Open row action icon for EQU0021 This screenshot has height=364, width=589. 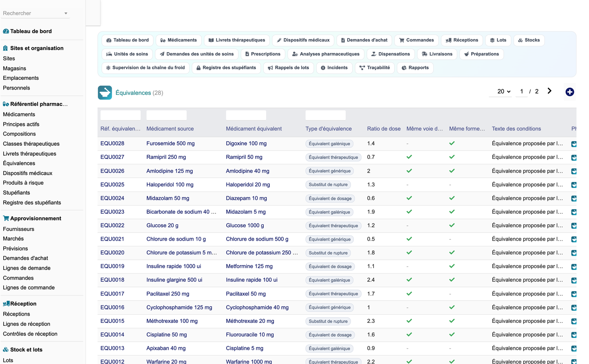point(574,239)
